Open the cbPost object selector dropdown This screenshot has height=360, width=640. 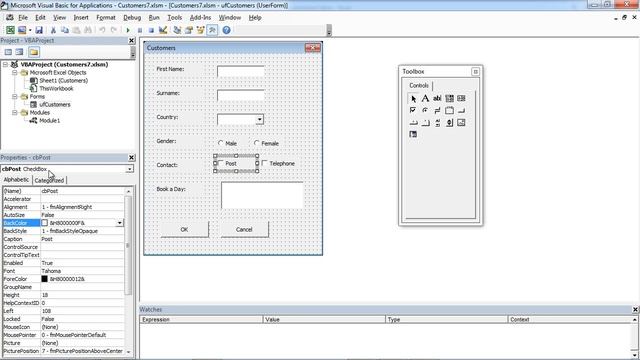click(129, 169)
